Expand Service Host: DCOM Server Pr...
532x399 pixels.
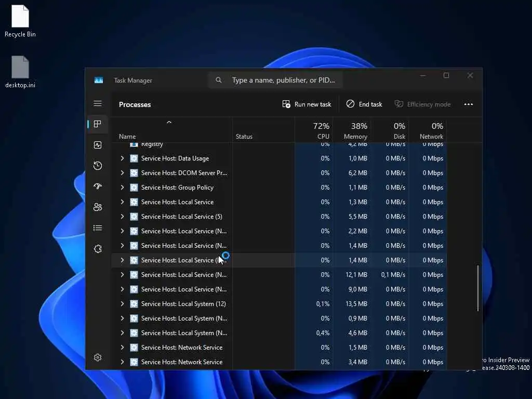click(122, 173)
